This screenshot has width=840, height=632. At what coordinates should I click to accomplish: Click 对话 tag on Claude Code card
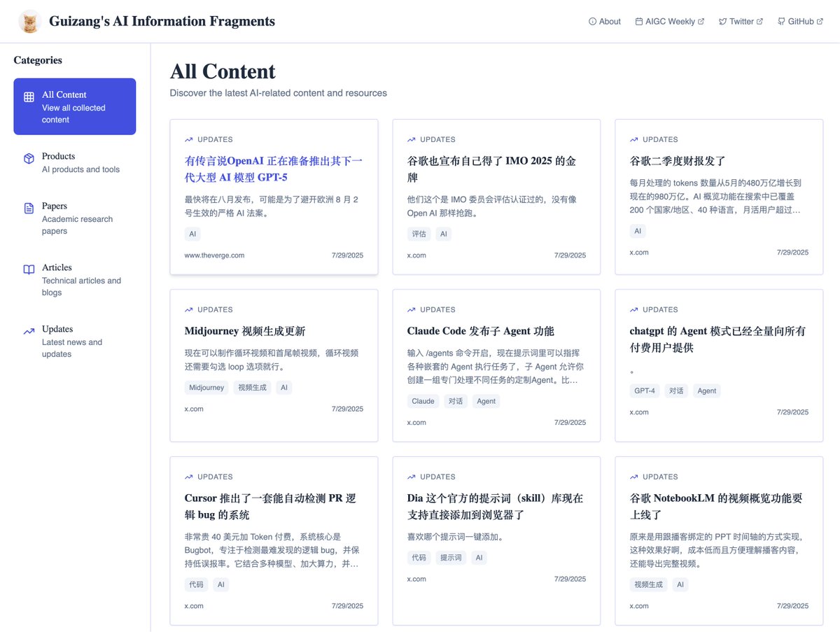tap(455, 401)
